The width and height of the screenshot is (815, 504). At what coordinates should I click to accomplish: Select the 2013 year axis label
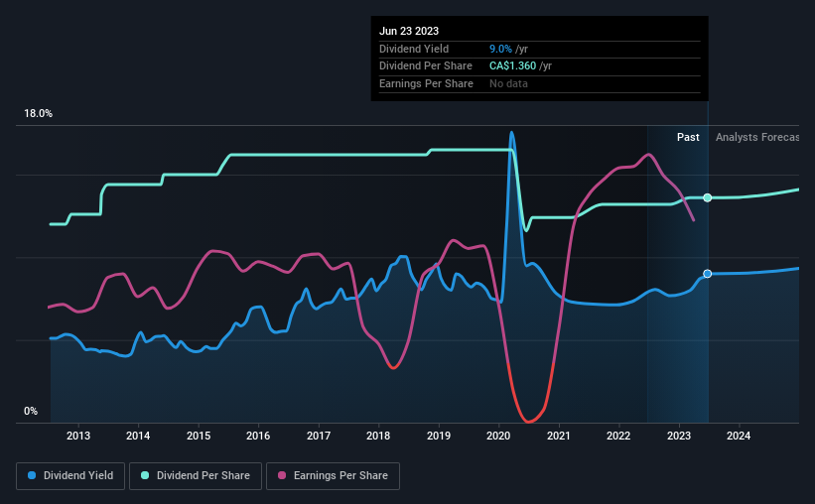pyautogui.click(x=78, y=436)
